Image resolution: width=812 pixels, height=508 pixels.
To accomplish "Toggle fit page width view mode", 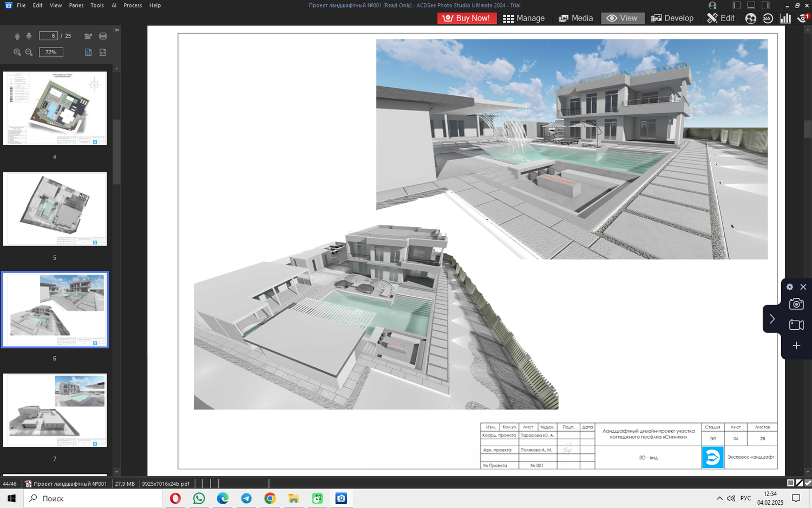I will pyautogui.click(x=103, y=53).
